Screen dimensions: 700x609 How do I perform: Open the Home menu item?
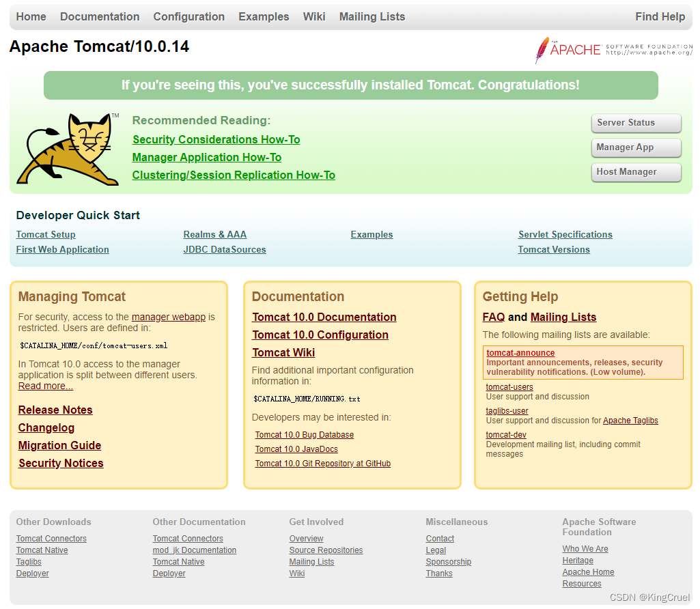point(31,16)
